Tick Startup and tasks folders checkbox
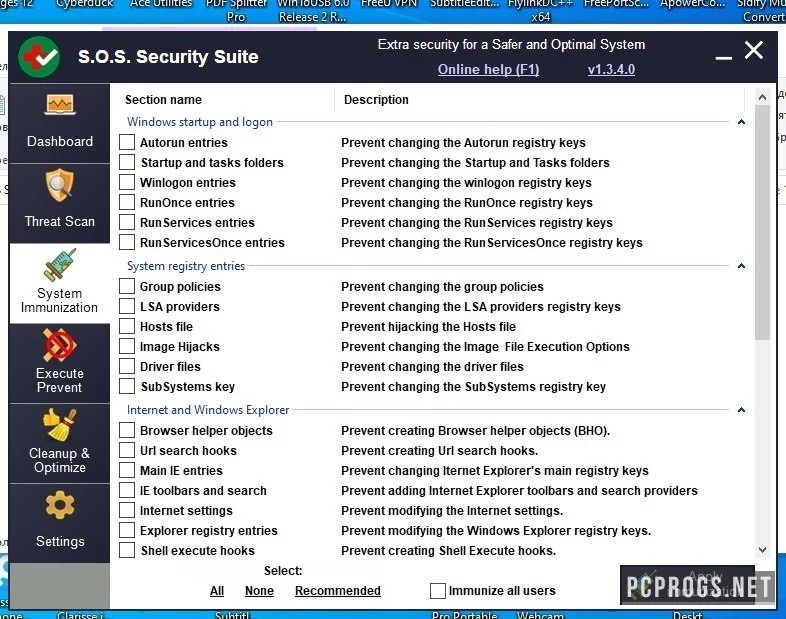The image size is (786, 619). tap(127, 162)
